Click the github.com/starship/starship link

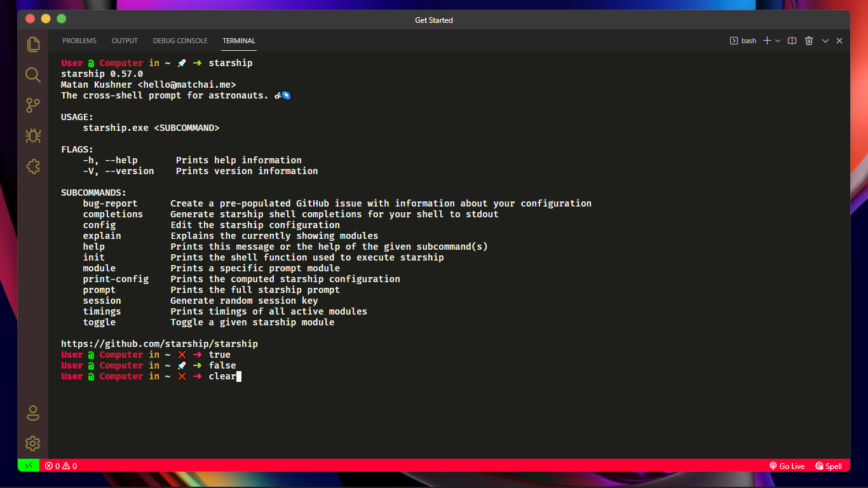[x=159, y=344]
